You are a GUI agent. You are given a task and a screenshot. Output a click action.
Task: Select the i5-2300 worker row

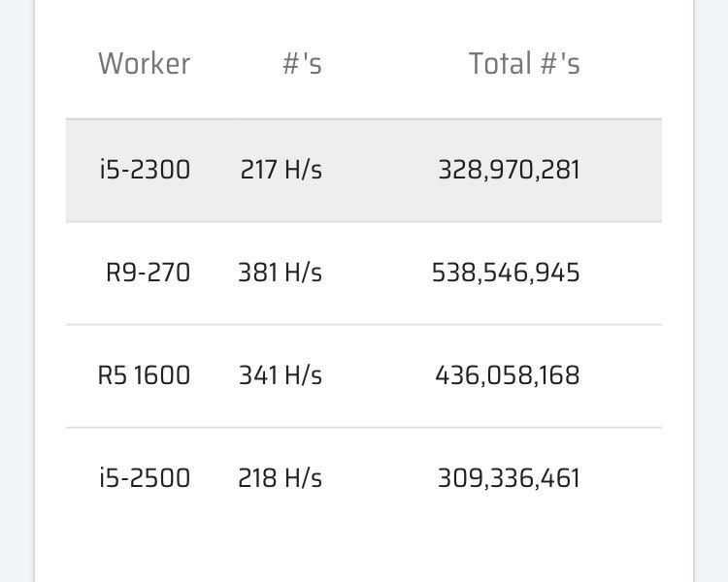[364, 171]
